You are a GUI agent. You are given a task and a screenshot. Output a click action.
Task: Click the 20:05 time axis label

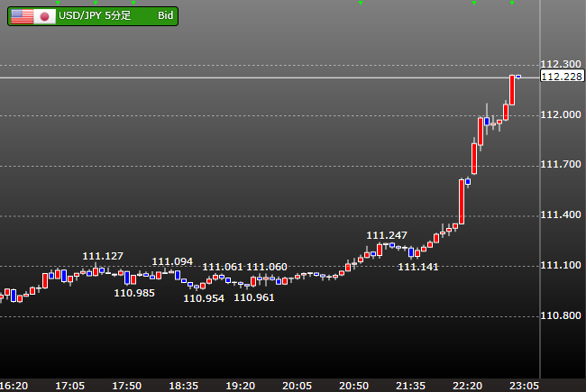[298, 386]
